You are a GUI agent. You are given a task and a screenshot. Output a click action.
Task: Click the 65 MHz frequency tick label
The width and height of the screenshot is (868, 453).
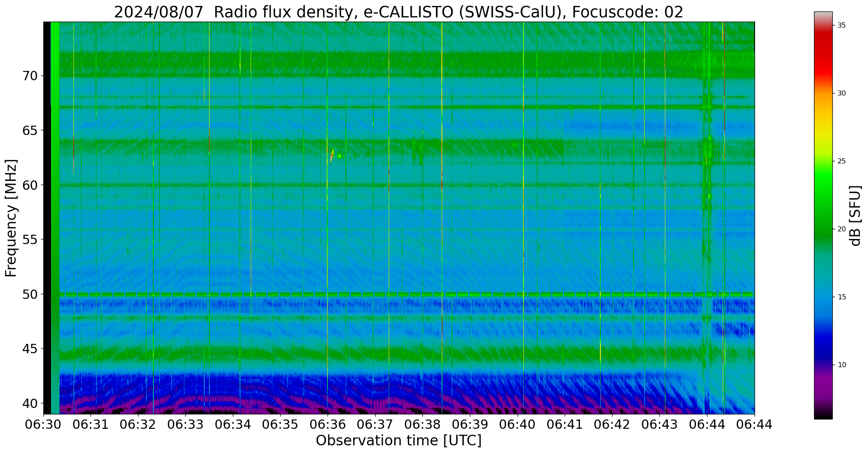(30, 130)
